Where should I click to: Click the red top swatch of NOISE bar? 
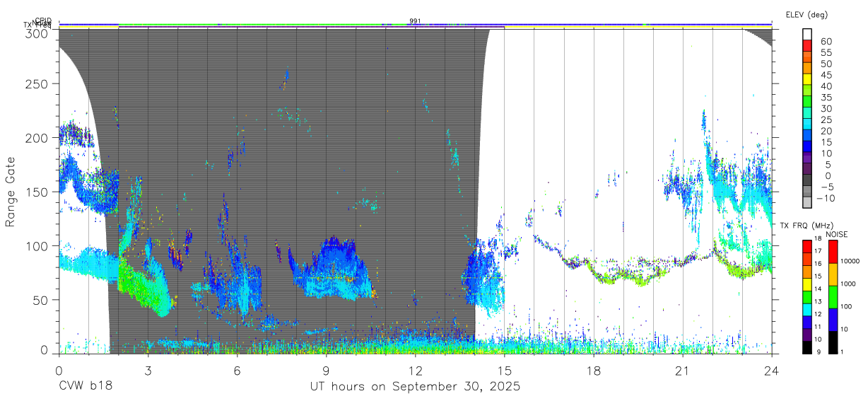(x=833, y=252)
